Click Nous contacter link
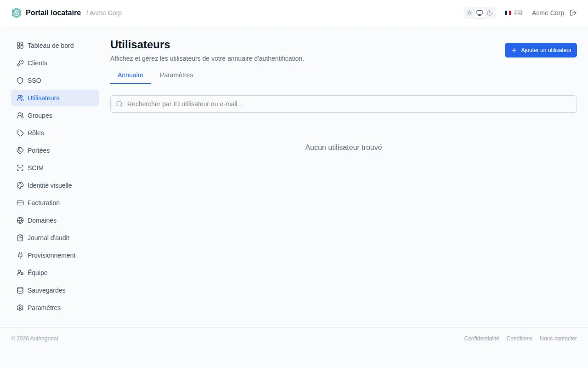 [558, 339]
